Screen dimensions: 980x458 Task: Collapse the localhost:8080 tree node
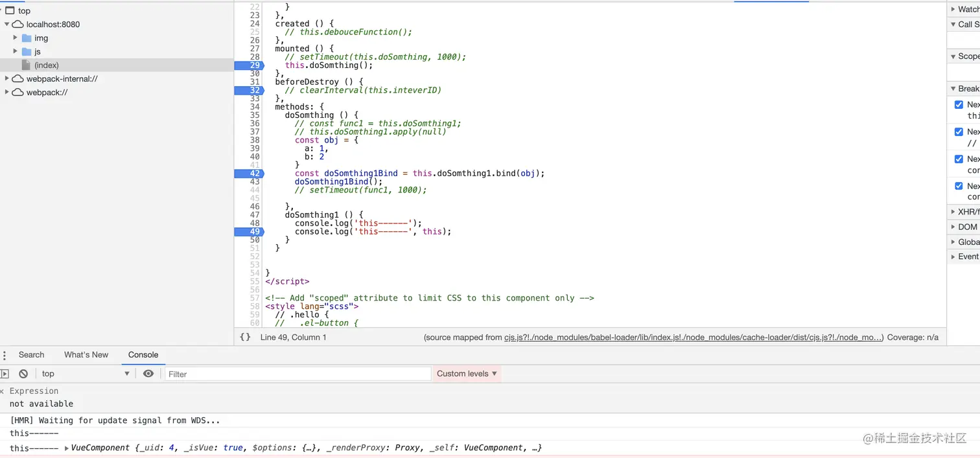7,25
